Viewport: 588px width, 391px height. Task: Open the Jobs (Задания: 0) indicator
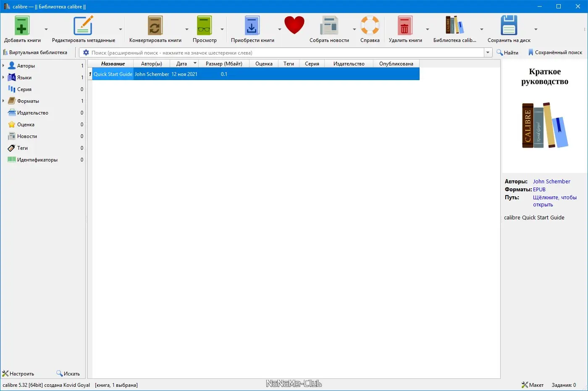pos(564,385)
